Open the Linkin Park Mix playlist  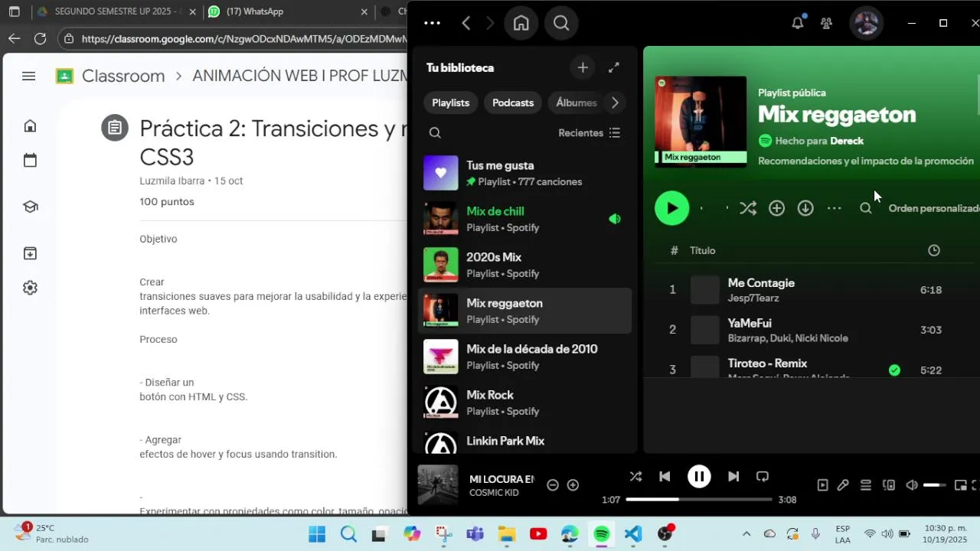(525, 441)
